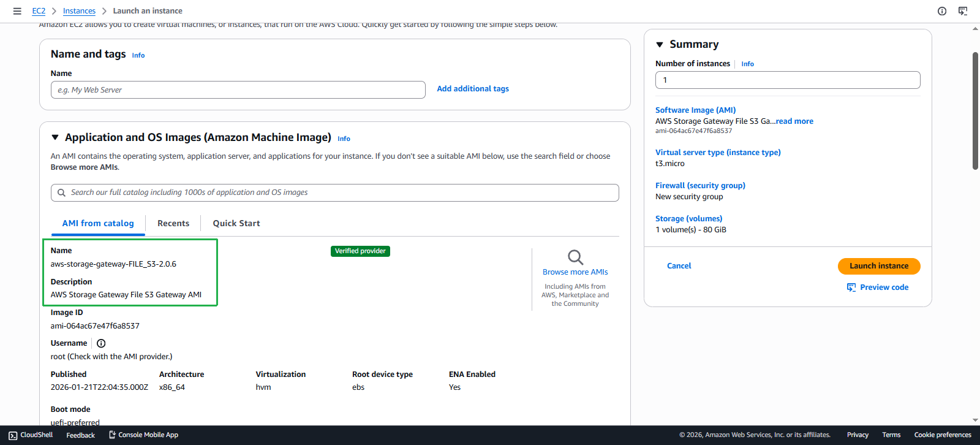Click the ebs root device type value
Viewport: 980px width, 445px height.
(358, 387)
